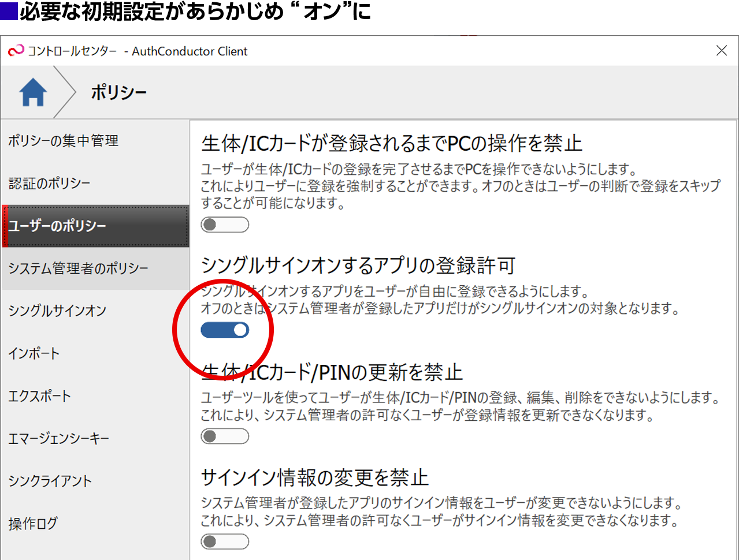739x560 pixels.
Task: Close the Control Center window
Action: coord(721,51)
